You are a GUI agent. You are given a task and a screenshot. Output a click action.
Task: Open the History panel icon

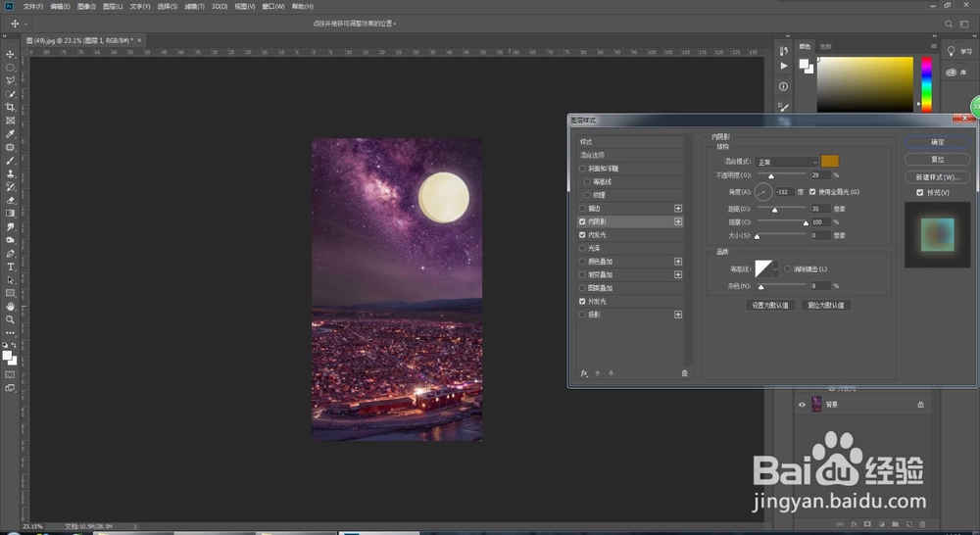pos(784,51)
